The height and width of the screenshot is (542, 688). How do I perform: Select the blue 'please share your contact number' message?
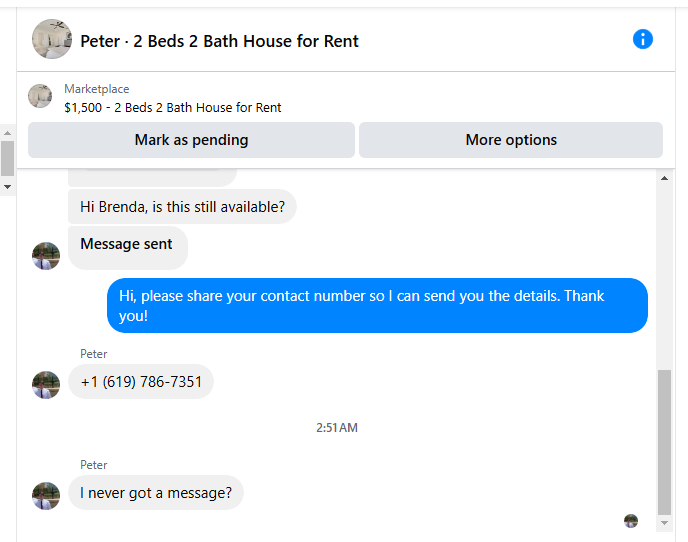tap(377, 305)
